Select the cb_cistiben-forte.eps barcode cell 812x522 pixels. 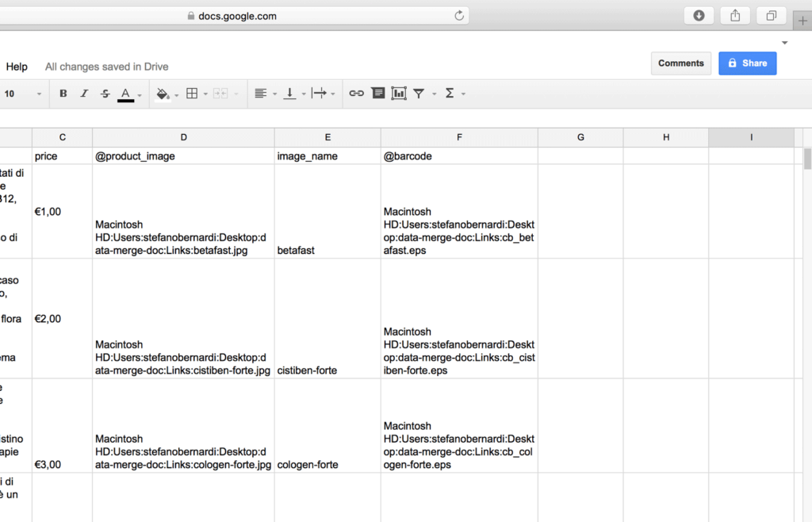pos(459,318)
